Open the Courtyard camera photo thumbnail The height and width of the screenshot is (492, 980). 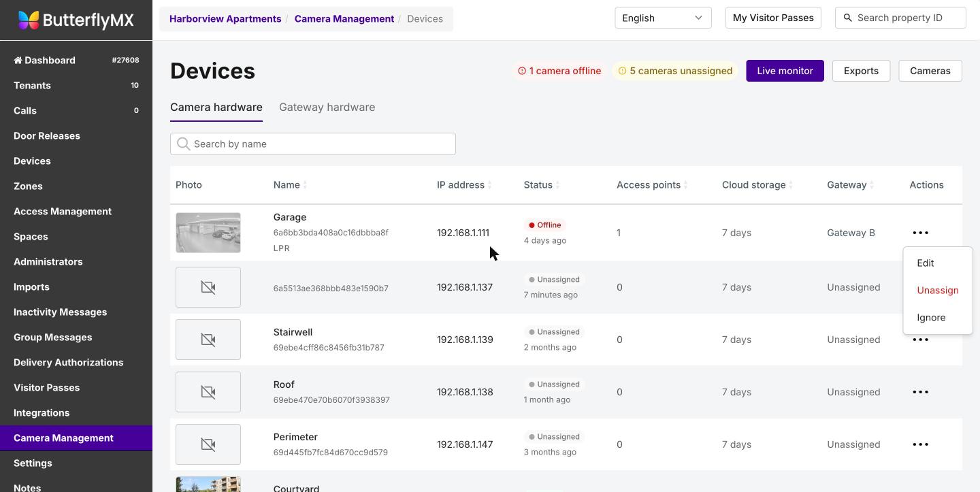(x=208, y=484)
